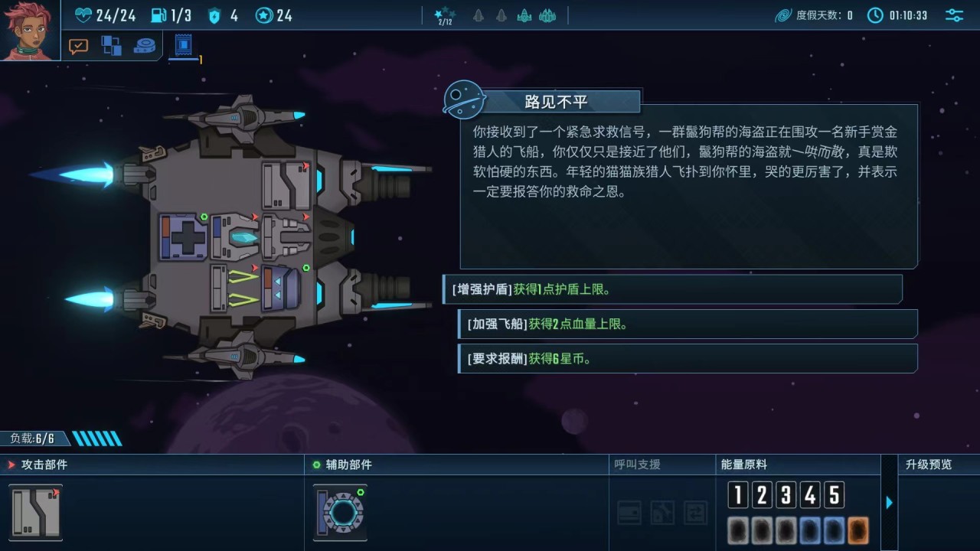Click the red-haired pilot portrait
The image size is (980, 551).
(30, 30)
